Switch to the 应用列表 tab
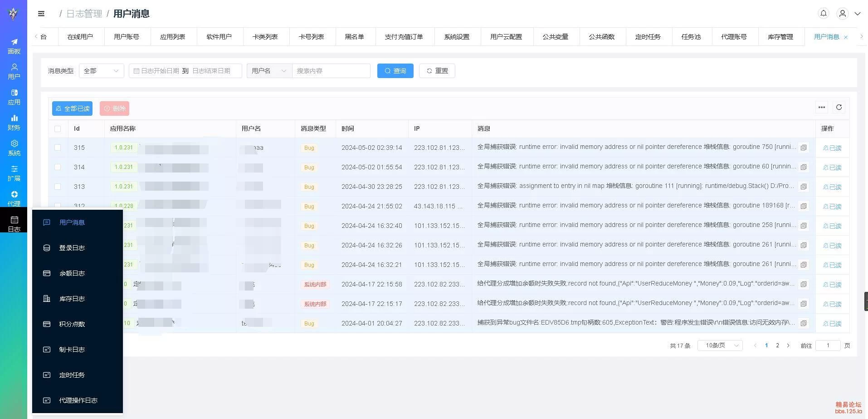The width and height of the screenshot is (868, 419). tap(173, 37)
